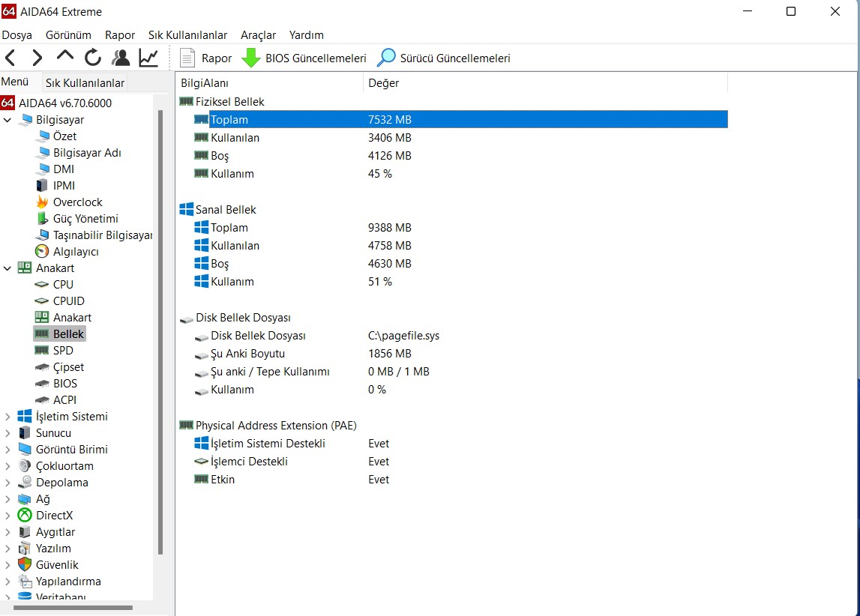The image size is (860, 616).
Task: Expand the Depolama tree node
Action: (x=7, y=483)
